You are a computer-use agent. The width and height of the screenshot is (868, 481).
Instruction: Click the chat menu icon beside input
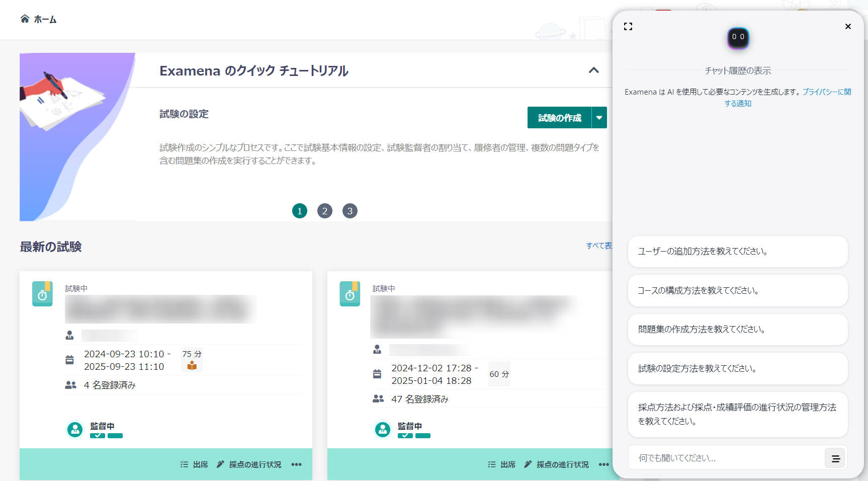coord(835,458)
